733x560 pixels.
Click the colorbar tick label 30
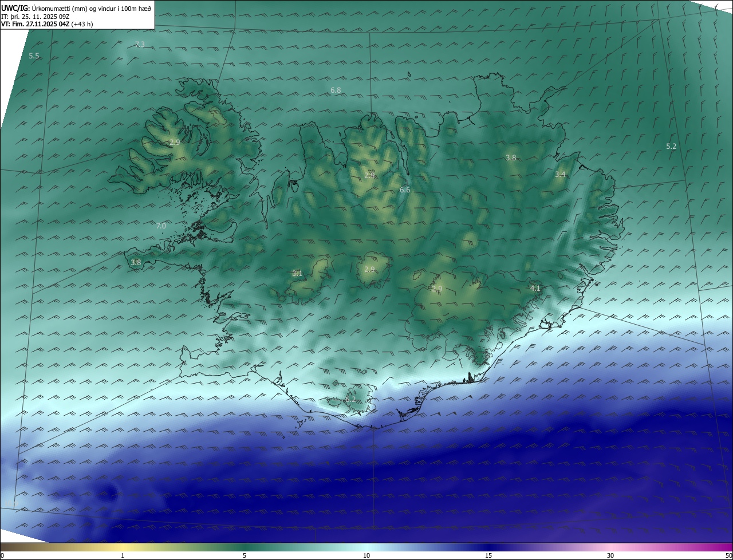[x=610, y=555]
